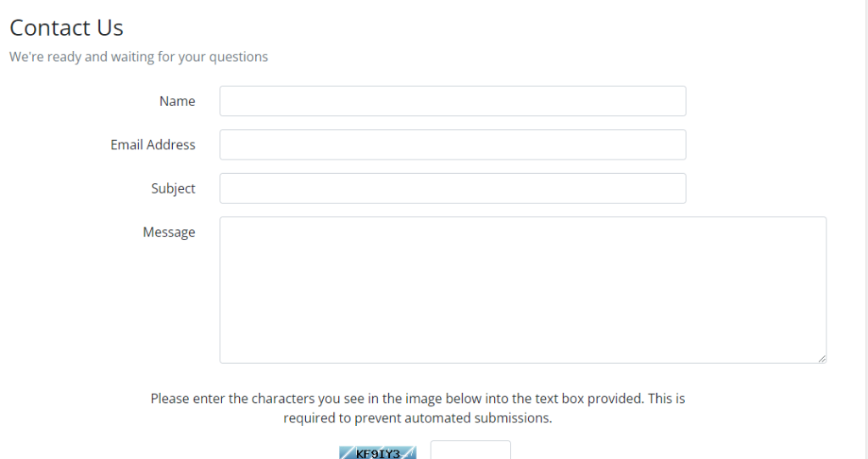Click the word 'Us' in the heading

point(110,28)
